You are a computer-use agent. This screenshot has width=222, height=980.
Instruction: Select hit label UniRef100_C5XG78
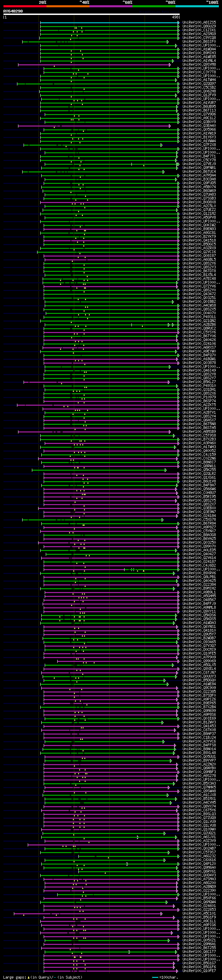pos(199,520)
